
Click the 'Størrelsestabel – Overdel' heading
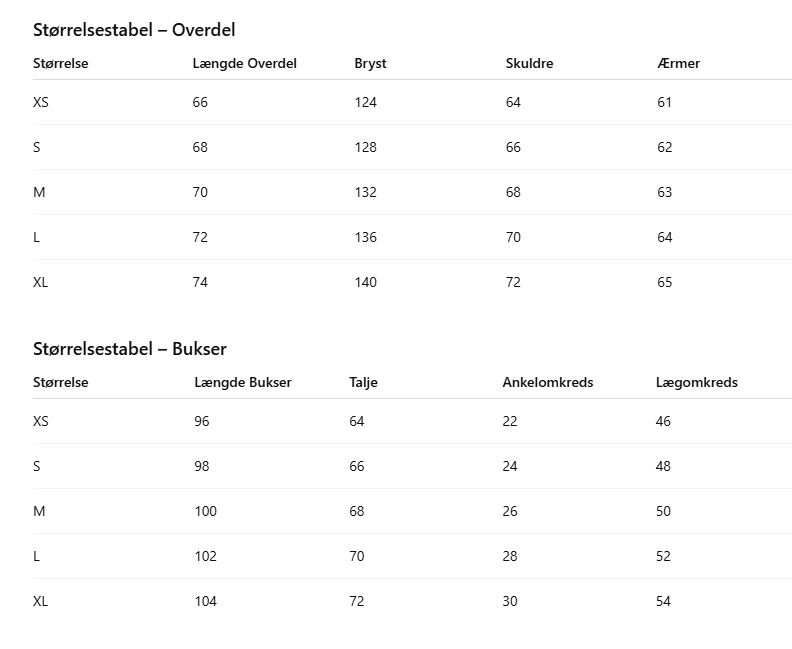click(x=134, y=30)
